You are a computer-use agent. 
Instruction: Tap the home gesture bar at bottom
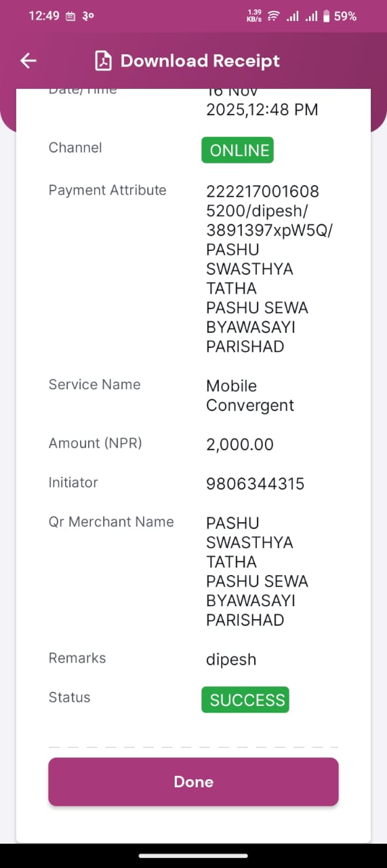[x=193, y=856]
